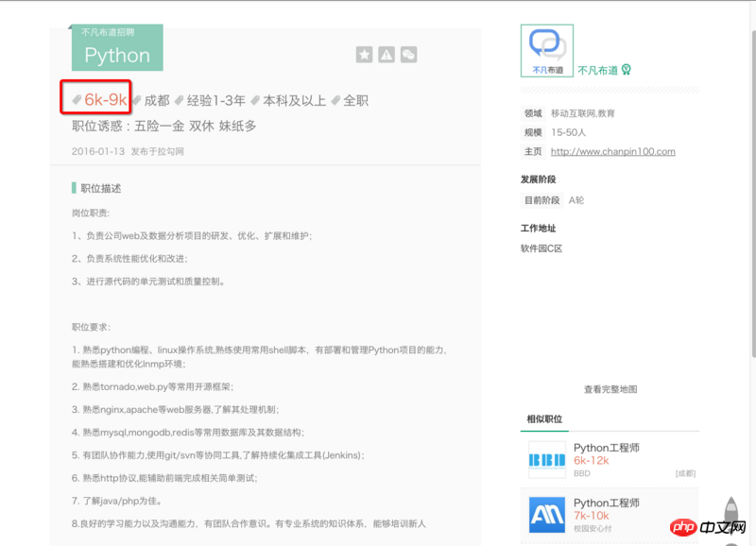756x546 pixels.
Task: Click the 工作地址 heading
Action: coord(538,228)
